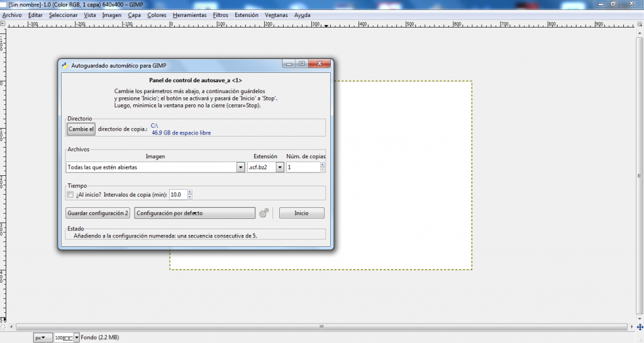
Task: Click the 'Fondo (2.2 MB)' status text
Action: click(x=100, y=337)
